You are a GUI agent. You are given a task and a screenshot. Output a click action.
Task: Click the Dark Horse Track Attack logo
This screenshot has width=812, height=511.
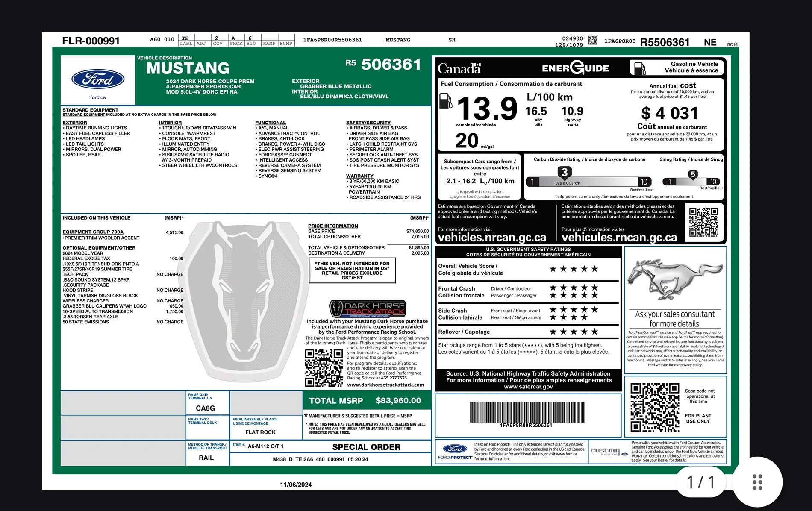point(367,308)
